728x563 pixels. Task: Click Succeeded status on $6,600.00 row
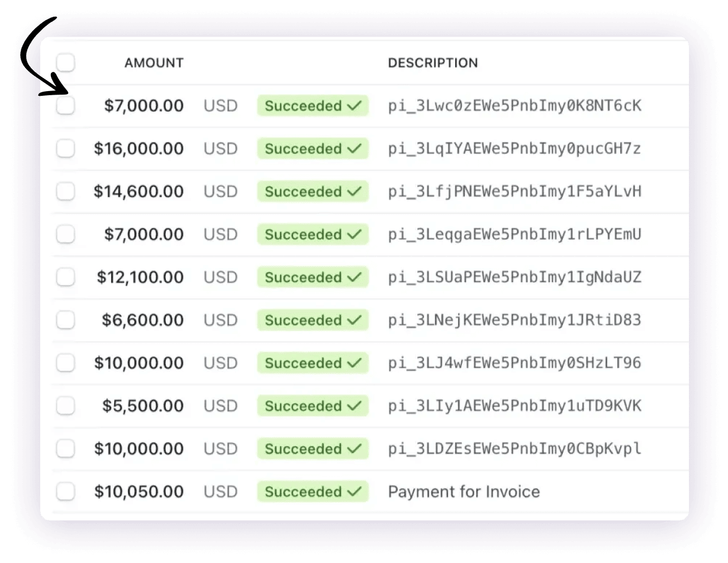pos(313,321)
